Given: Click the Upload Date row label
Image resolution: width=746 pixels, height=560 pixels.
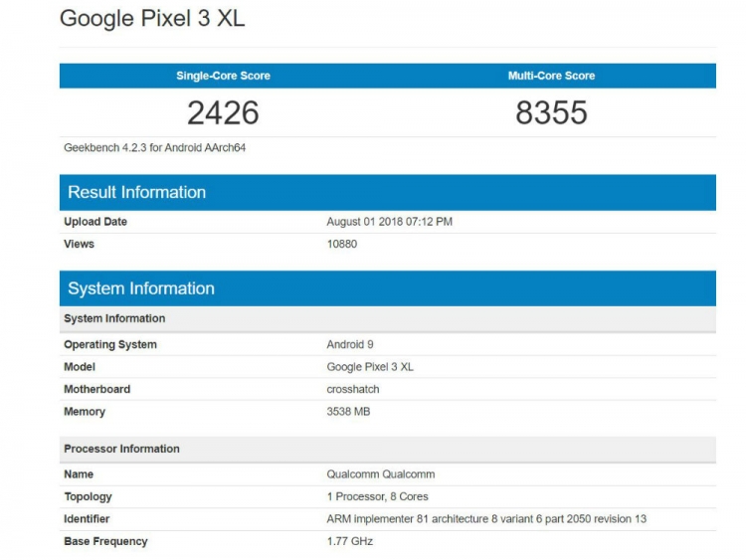Looking at the screenshot, I should point(95,222).
